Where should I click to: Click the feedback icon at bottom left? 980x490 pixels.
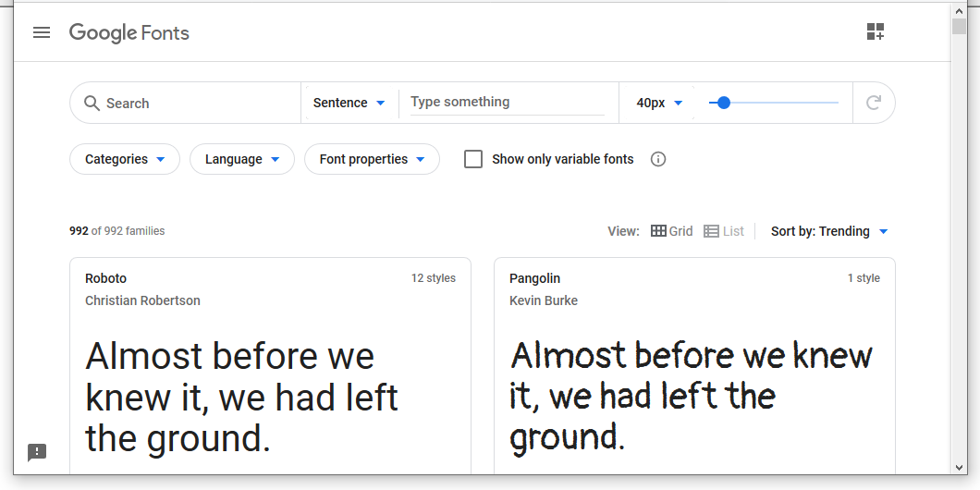[37, 452]
